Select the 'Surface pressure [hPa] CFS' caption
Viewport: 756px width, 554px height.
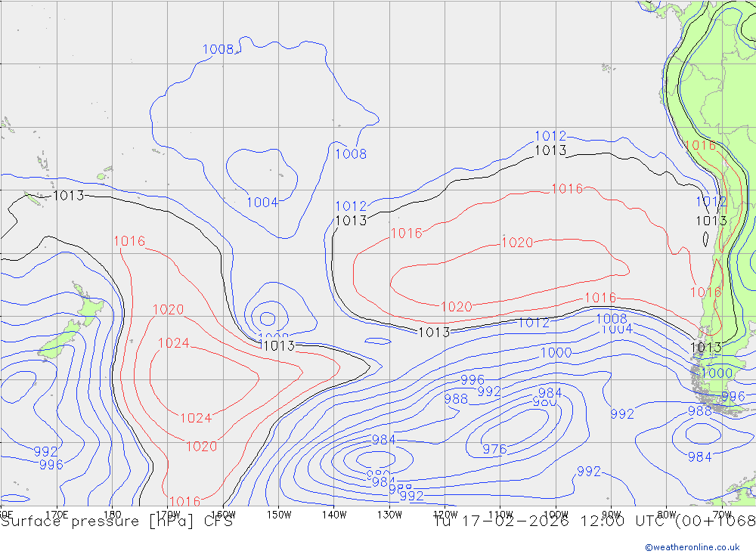(116, 522)
